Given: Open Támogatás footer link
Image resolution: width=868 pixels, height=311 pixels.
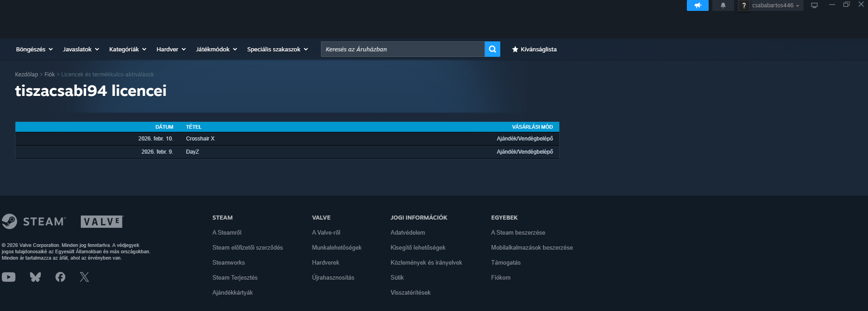Looking at the screenshot, I should (506, 262).
